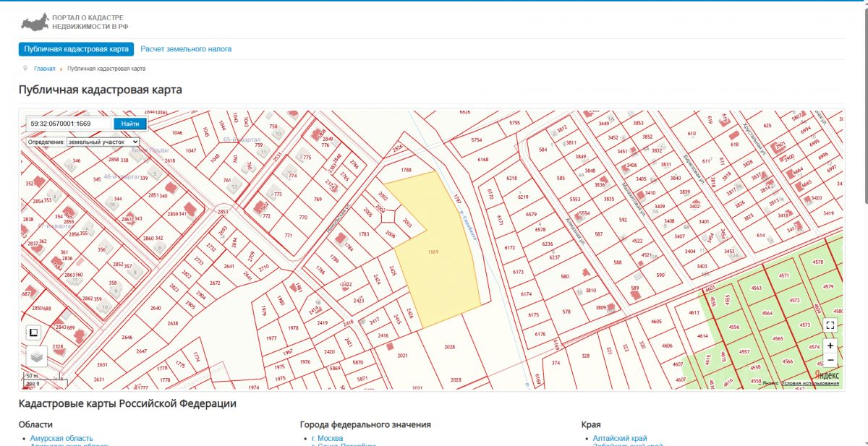Viewport: 868px width, 446px height.
Task: Click the cadastral number search field
Action: pyautogui.click(x=69, y=124)
